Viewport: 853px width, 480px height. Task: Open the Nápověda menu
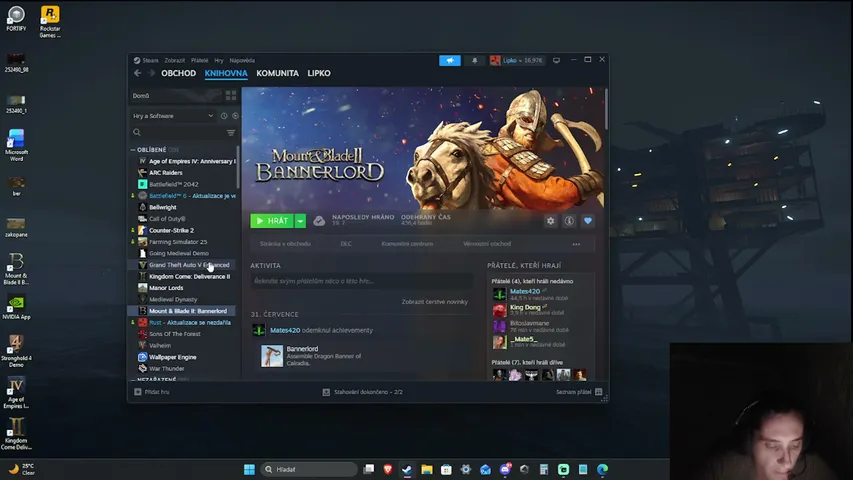[x=242, y=60]
